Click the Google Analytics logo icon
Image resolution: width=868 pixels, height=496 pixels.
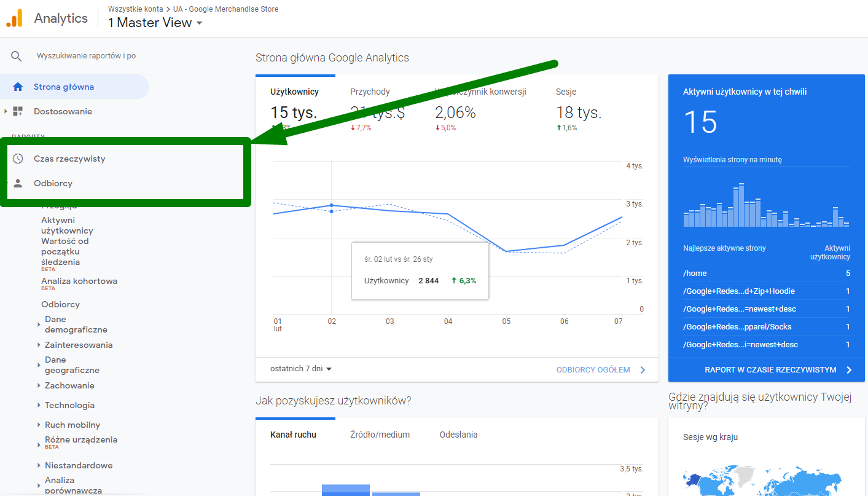[14, 18]
